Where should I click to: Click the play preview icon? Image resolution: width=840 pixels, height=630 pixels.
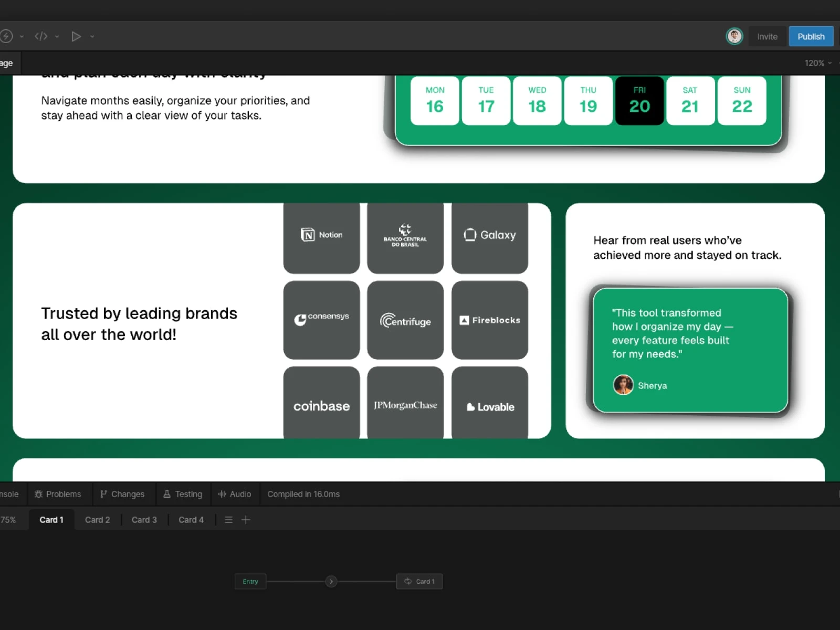click(x=76, y=36)
